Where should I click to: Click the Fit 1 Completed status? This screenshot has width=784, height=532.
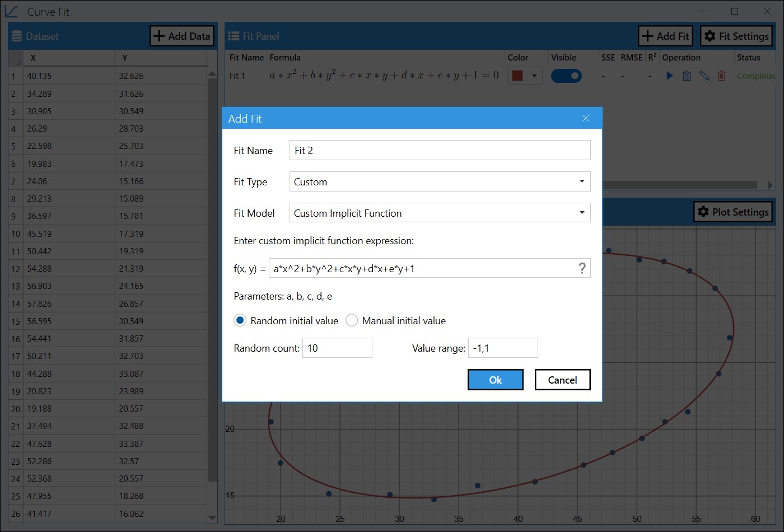(756, 76)
